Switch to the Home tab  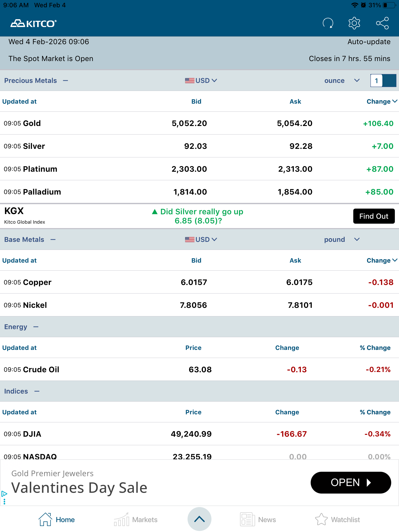click(57, 520)
